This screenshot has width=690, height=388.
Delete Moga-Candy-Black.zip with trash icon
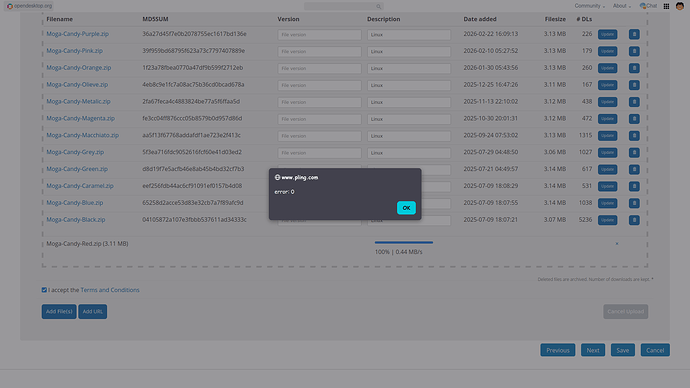pos(634,220)
